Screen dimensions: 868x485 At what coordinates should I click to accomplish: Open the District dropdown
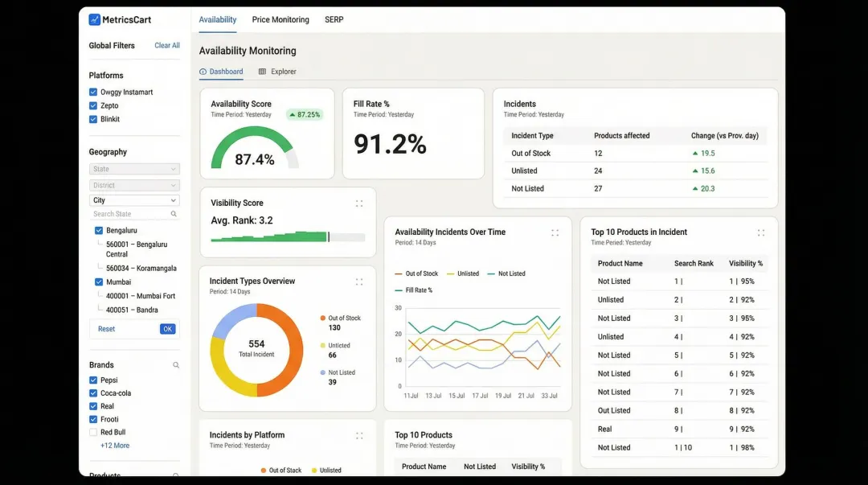[134, 184]
